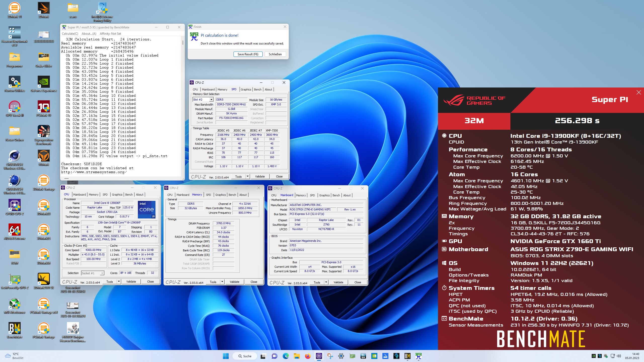
Task: Click the Windows Start button
Action: tap(226, 356)
